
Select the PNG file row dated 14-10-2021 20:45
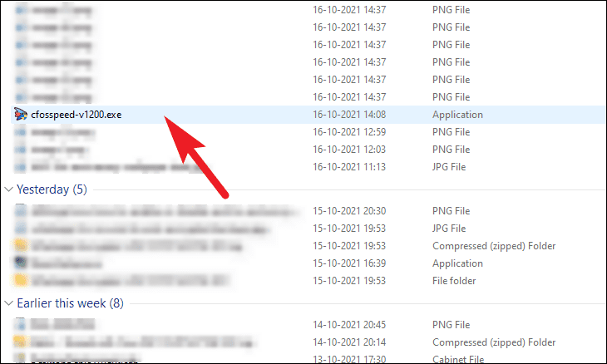[308, 325]
